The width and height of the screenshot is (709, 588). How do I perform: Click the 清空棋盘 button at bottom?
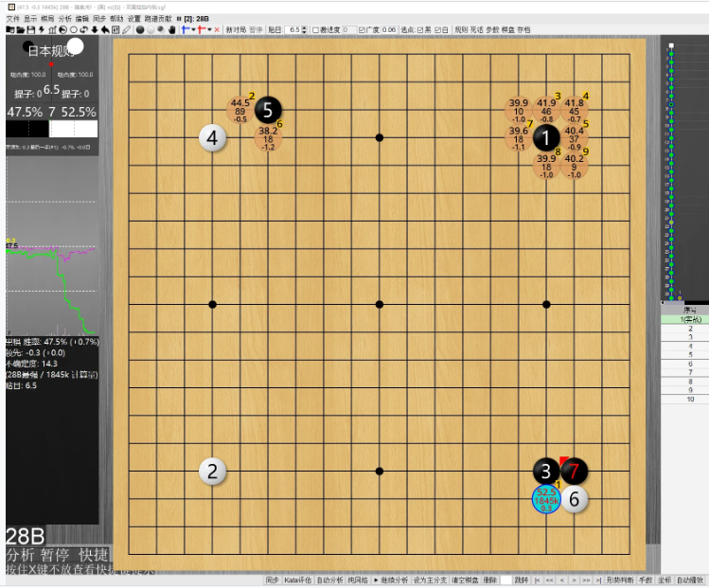click(x=464, y=579)
